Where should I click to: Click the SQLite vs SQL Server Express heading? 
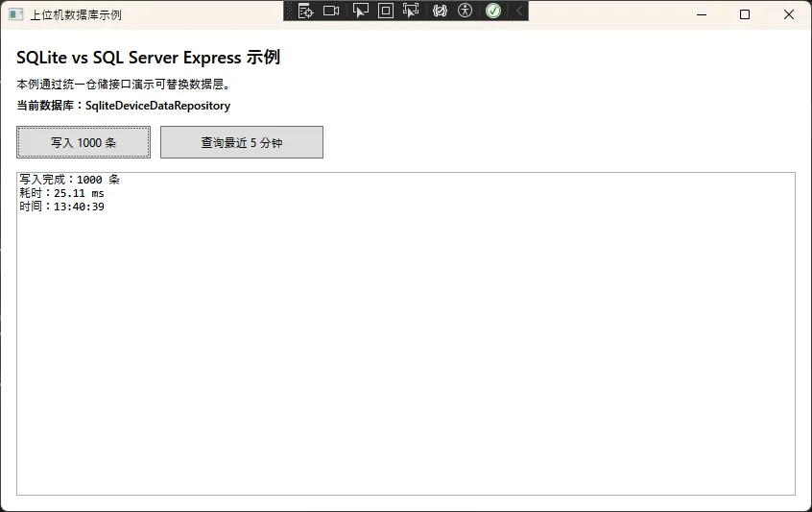pos(148,57)
